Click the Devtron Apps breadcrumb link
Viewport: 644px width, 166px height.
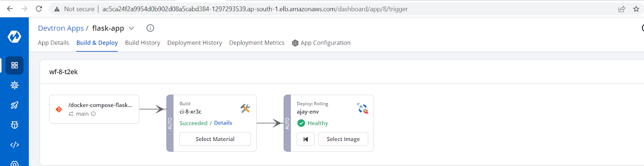pyautogui.click(x=61, y=28)
